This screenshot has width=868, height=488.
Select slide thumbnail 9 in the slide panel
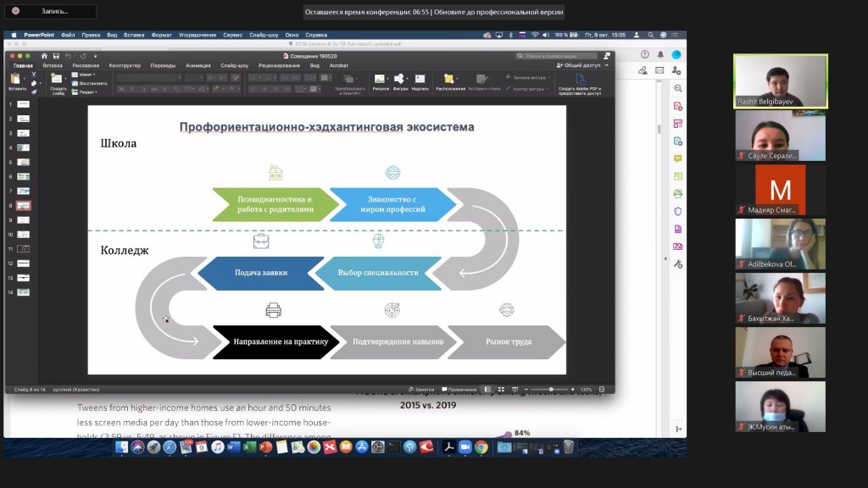(23, 220)
